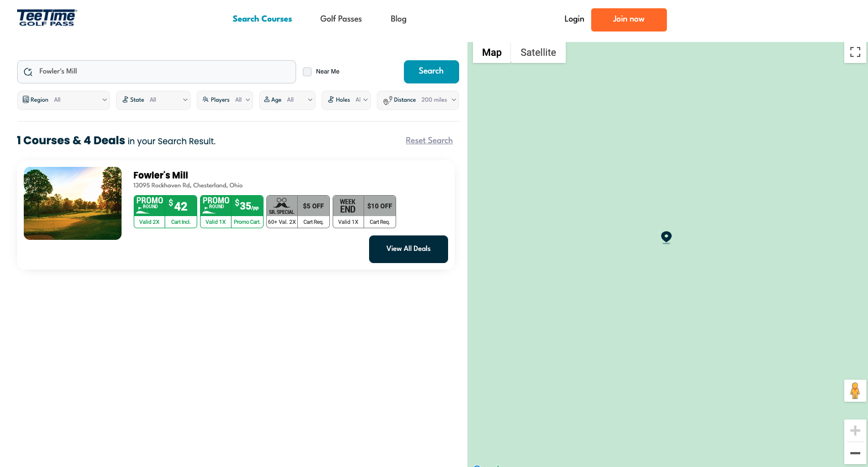This screenshot has height=467, width=868.
Task: Open the Golf Passes menu item
Action: pyautogui.click(x=341, y=19)
